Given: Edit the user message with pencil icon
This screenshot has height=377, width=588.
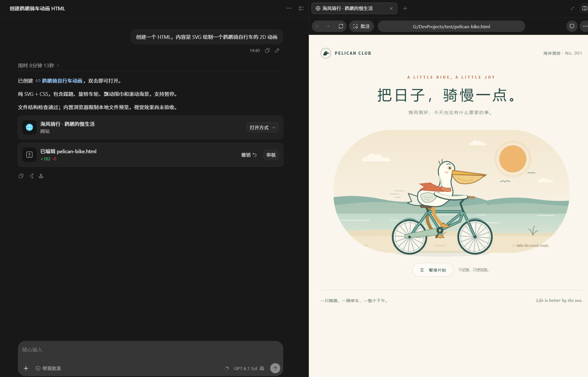Looking at the screenshot, I should (277, 50).
